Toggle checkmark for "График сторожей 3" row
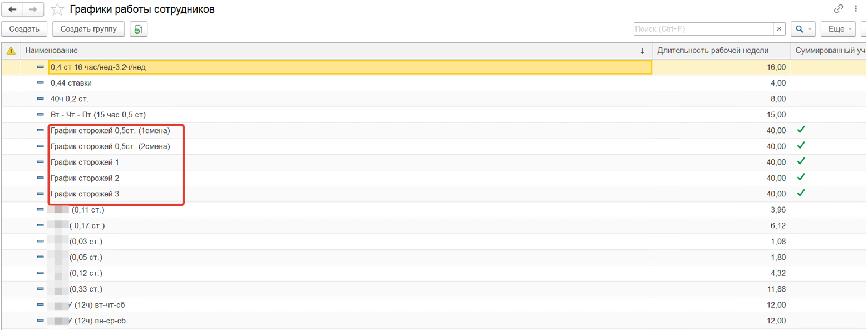The image size is (868, 330). (801, 193)
